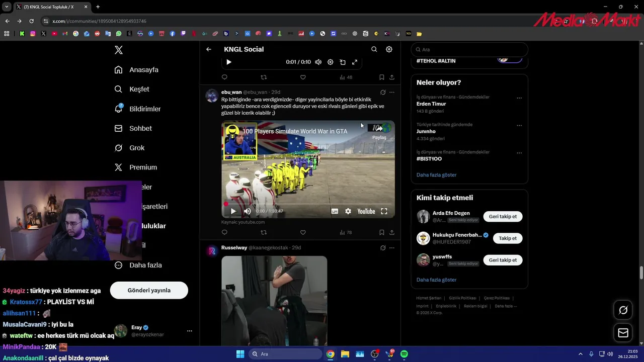This screenshot has width=644, height=362.
Task: Go back with the KNGL Social arrow
Action: [x=209, y=49]
